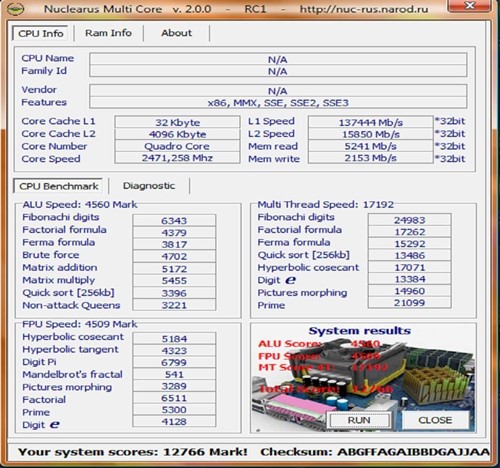Select the Core Cache L2 value field
The height and width of the screenshot is (468, 500).
point(177,134)
